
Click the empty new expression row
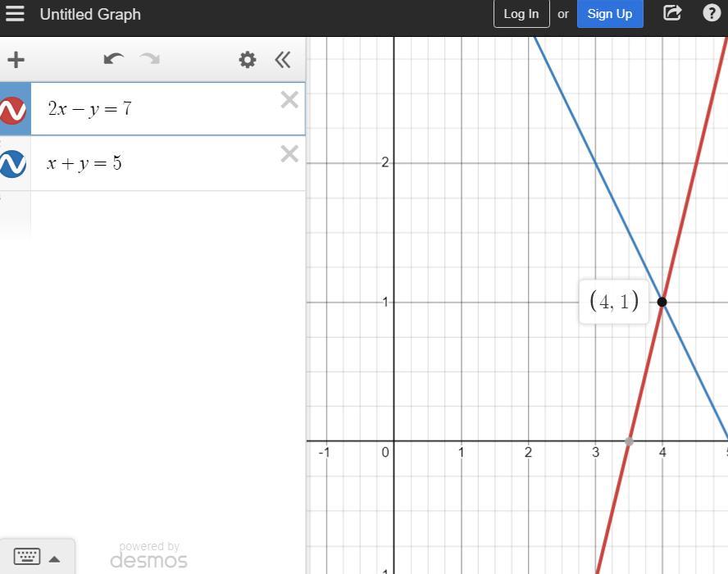167,215
